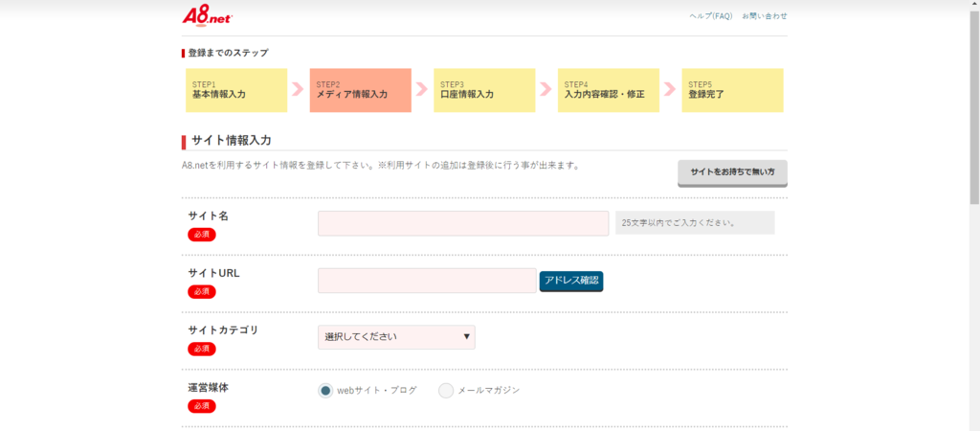Click the 必須 badge under サイト名
The width and height of the screenshot is (980, 431).
202,235
